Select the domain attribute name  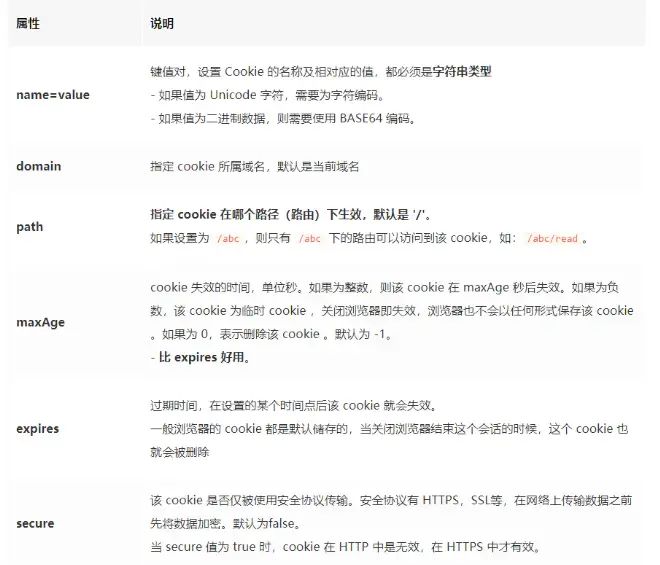tap(39, 166)
